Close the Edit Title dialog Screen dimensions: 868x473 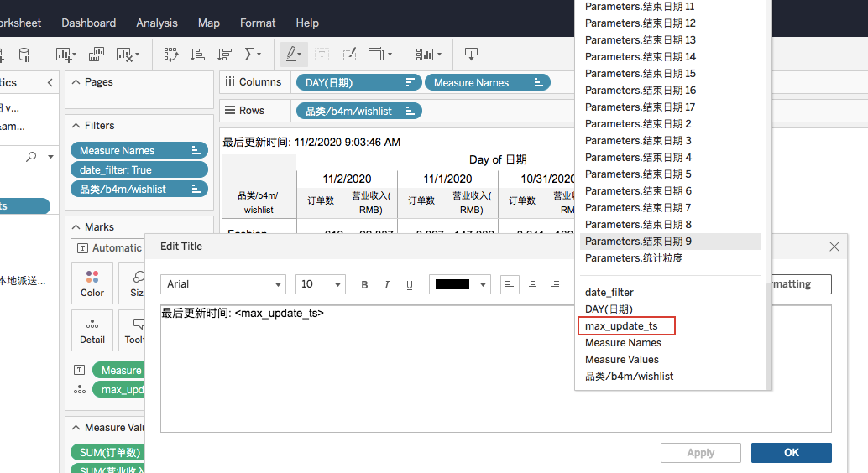pos(834,247)
